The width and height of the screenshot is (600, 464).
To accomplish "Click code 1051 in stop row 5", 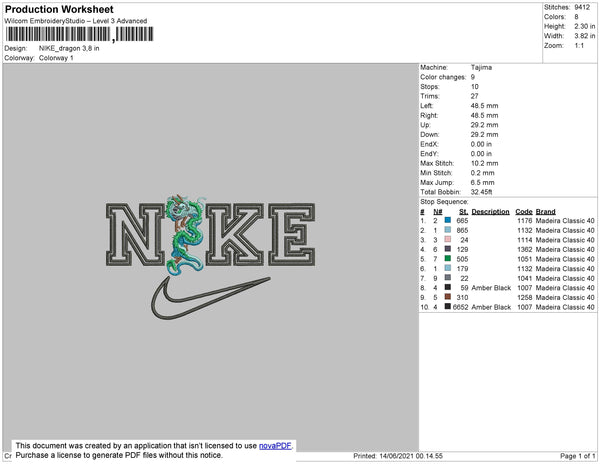I will (x=525, y=259).
